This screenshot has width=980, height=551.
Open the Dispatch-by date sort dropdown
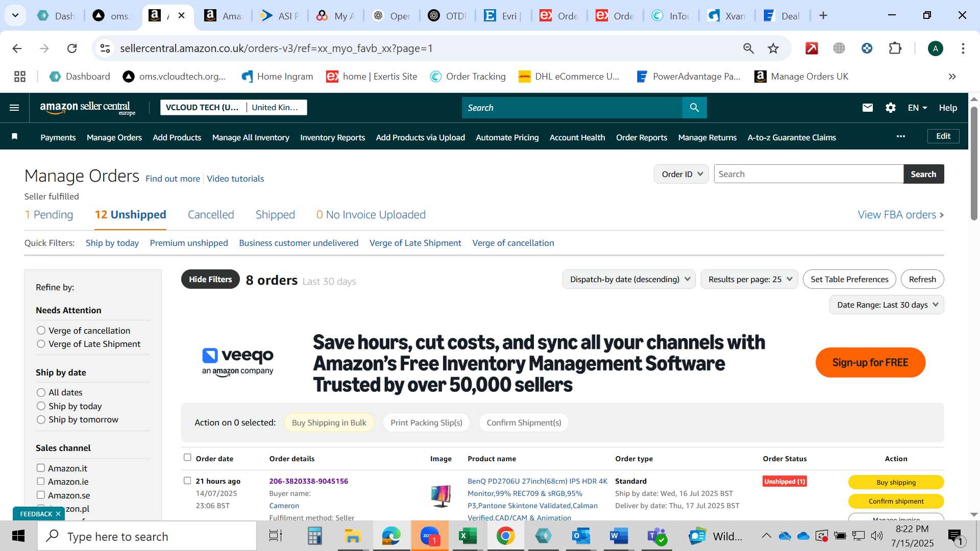pyautogui.click(x=629, y=279)
